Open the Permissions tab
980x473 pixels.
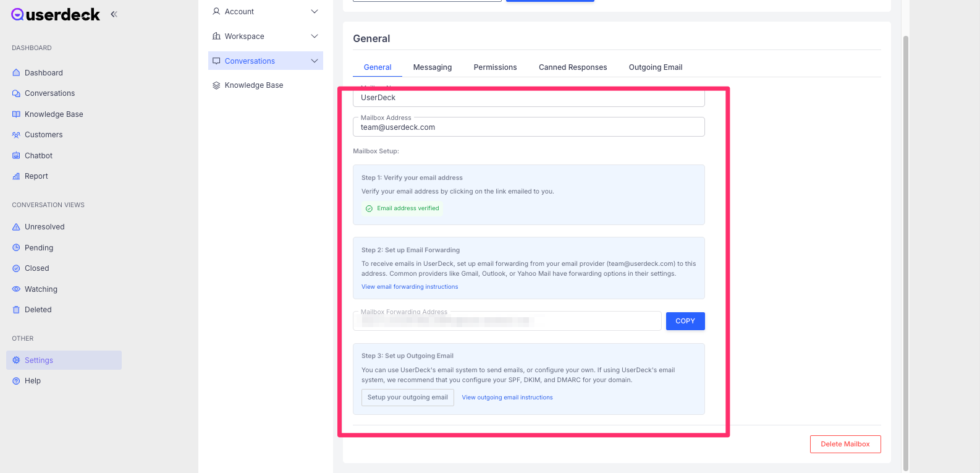[495, 67]
